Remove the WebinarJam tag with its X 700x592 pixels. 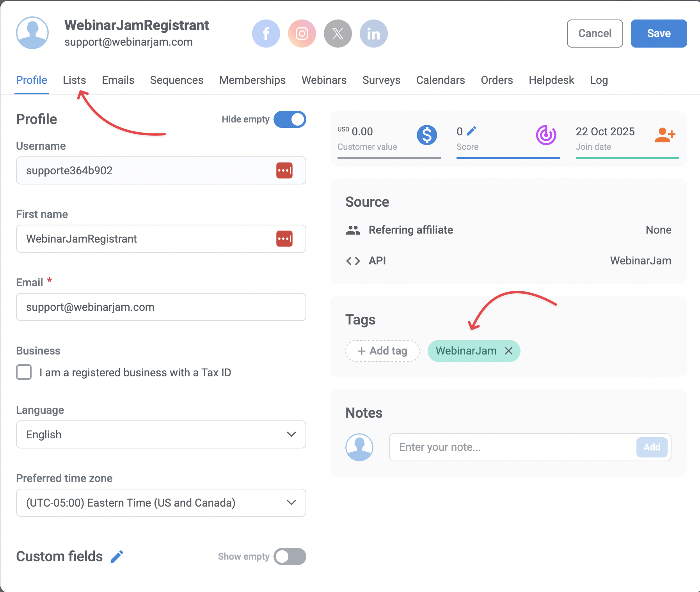(x=508, y=351)
